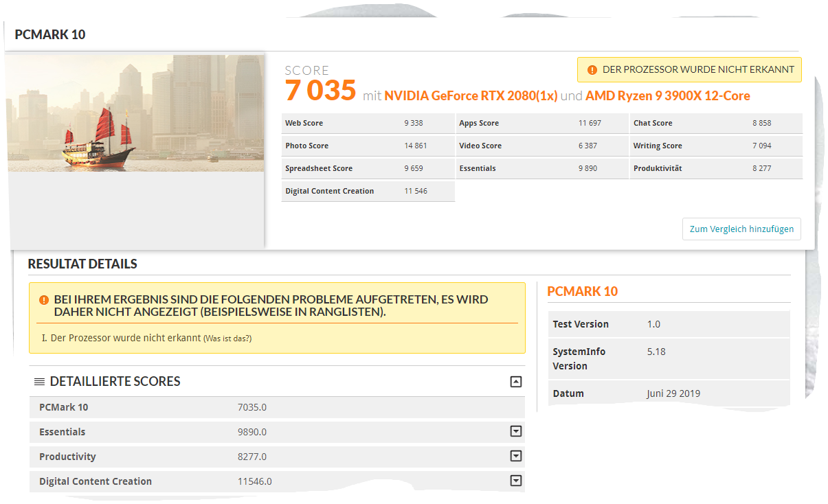828x504 pixels.
Task: Expand the Productivity score details
Action: 516,456
